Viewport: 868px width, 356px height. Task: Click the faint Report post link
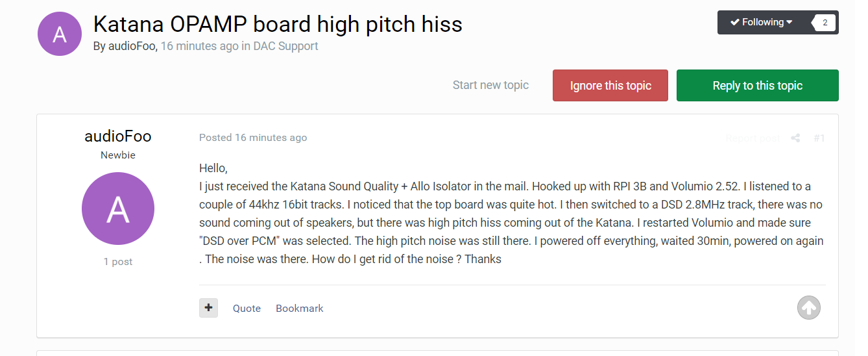tap(753, 138)
